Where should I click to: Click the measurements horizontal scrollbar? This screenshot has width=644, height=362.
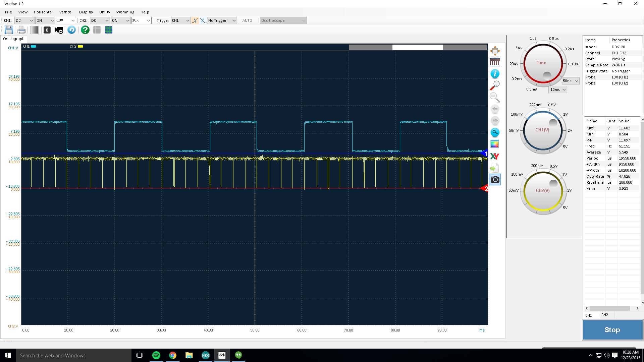[610, 308]
